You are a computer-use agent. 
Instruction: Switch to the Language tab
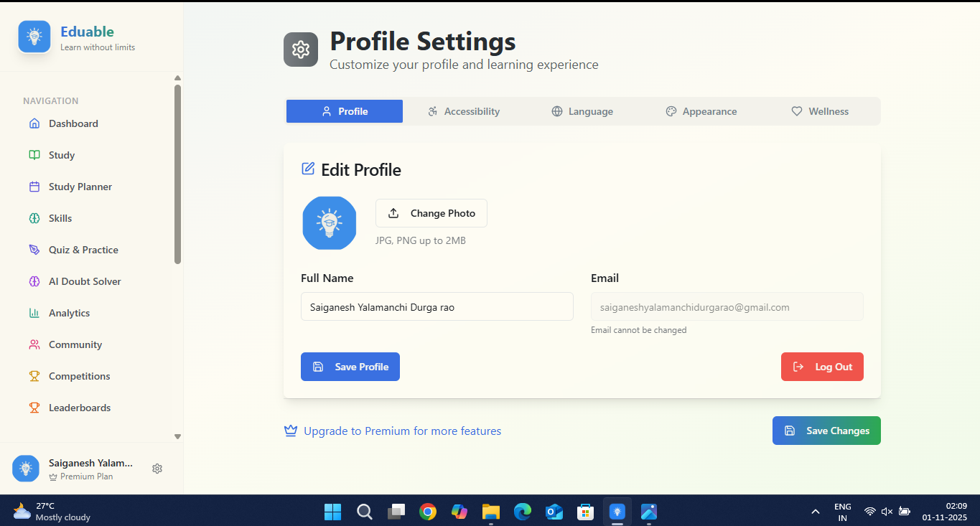coord(582,111)
